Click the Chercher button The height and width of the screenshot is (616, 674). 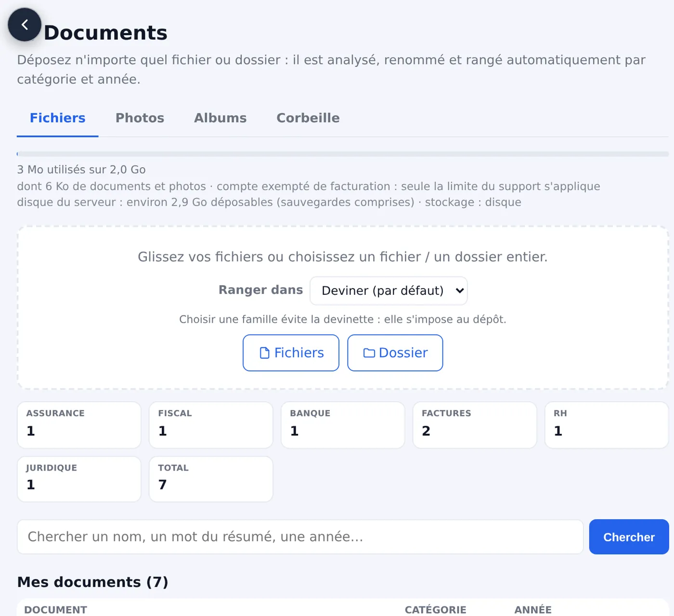629,537
